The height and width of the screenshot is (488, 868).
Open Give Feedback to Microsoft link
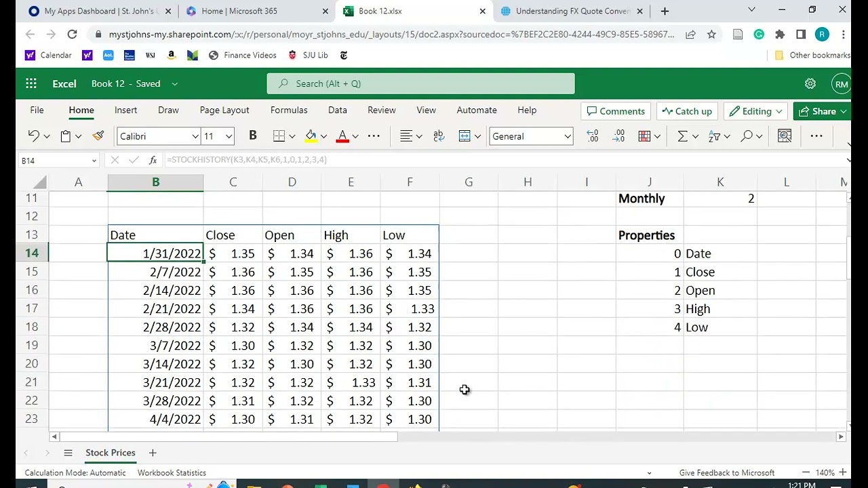click(727, 473)
